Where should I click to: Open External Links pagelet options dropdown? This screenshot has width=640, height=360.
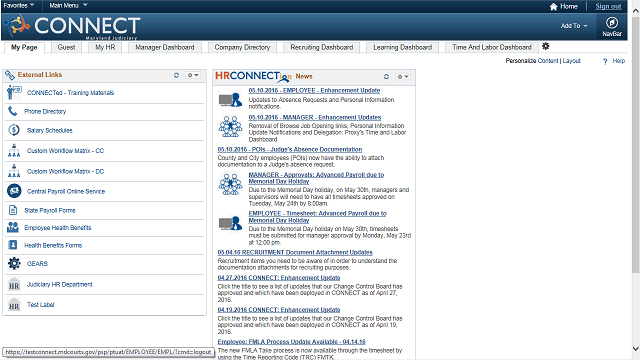193,75
